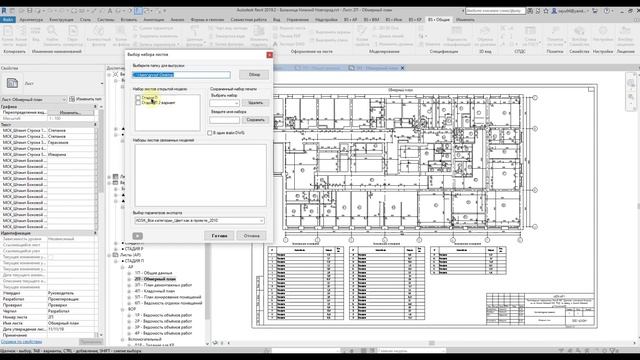This screenshot has width=640, height=360.
Task: Select the Text tool icon in quick access toolbar
Action: (x=110, y=11)
